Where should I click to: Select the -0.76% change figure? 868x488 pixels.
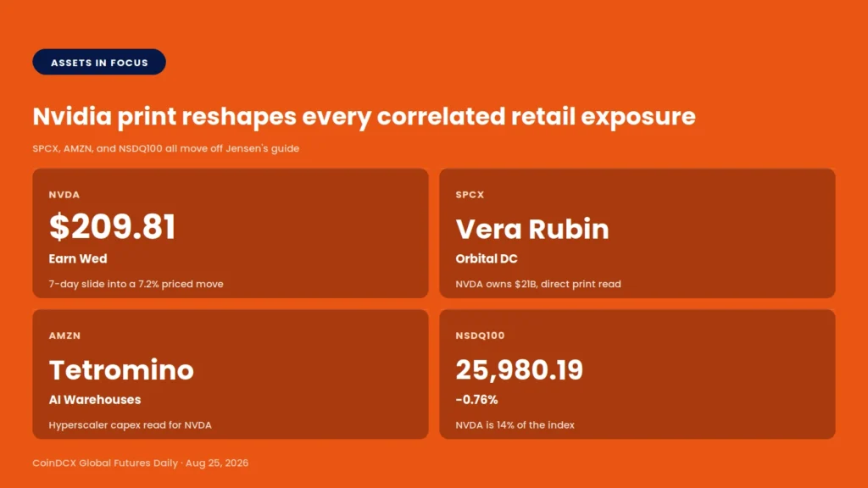[476, 400]
